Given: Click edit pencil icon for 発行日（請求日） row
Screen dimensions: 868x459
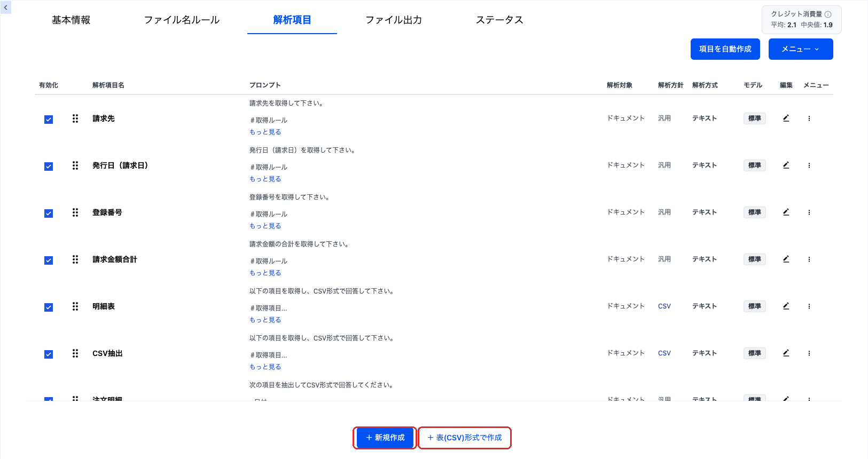Looking at the screenshot, I should (x=786, y=165).
